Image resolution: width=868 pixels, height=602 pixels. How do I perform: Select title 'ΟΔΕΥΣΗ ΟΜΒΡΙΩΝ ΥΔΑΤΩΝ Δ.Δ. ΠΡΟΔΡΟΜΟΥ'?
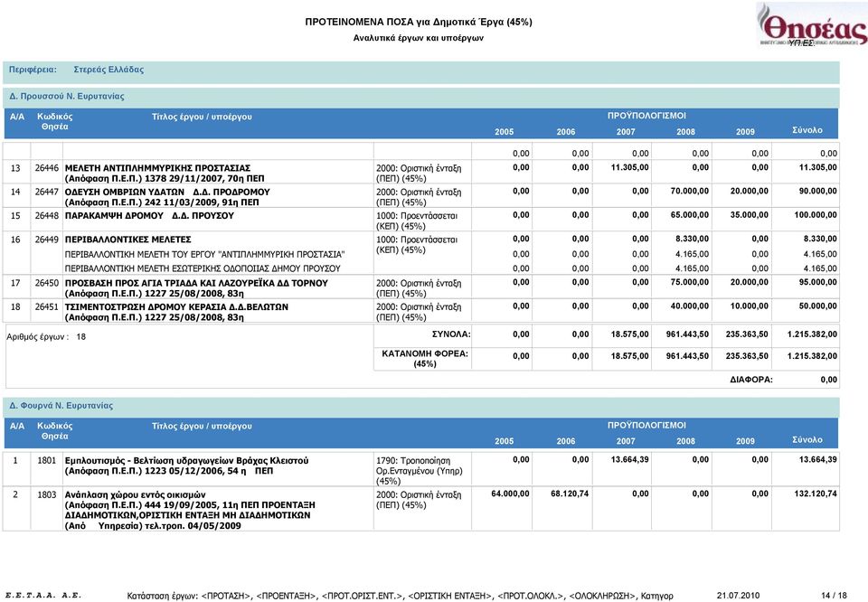point(167,192)
